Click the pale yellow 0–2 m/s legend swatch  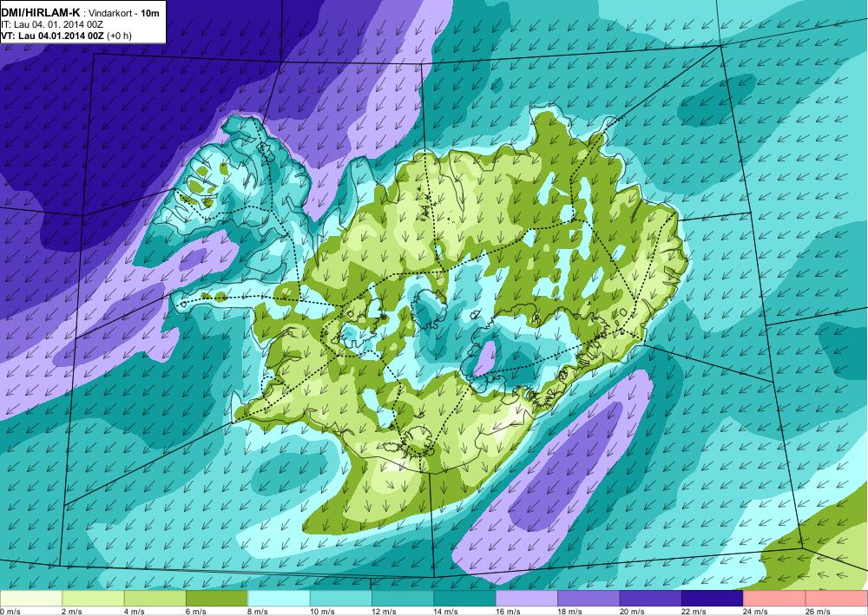pos(31,599)
